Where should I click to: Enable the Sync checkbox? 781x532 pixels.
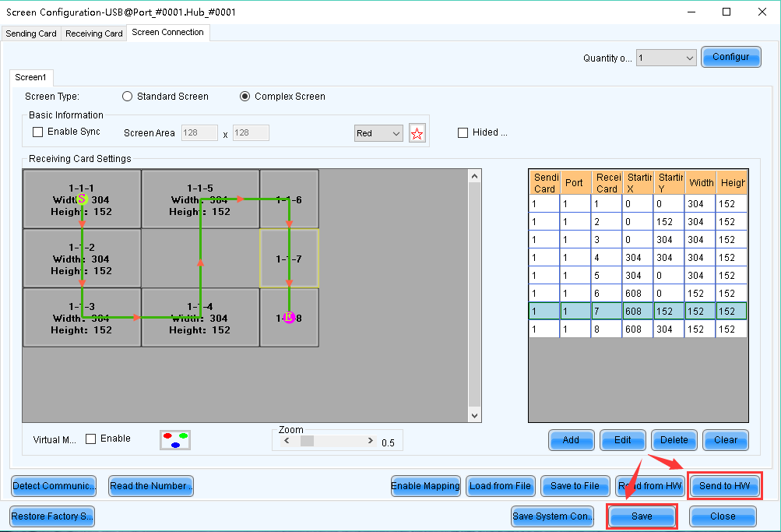(37, 132)
